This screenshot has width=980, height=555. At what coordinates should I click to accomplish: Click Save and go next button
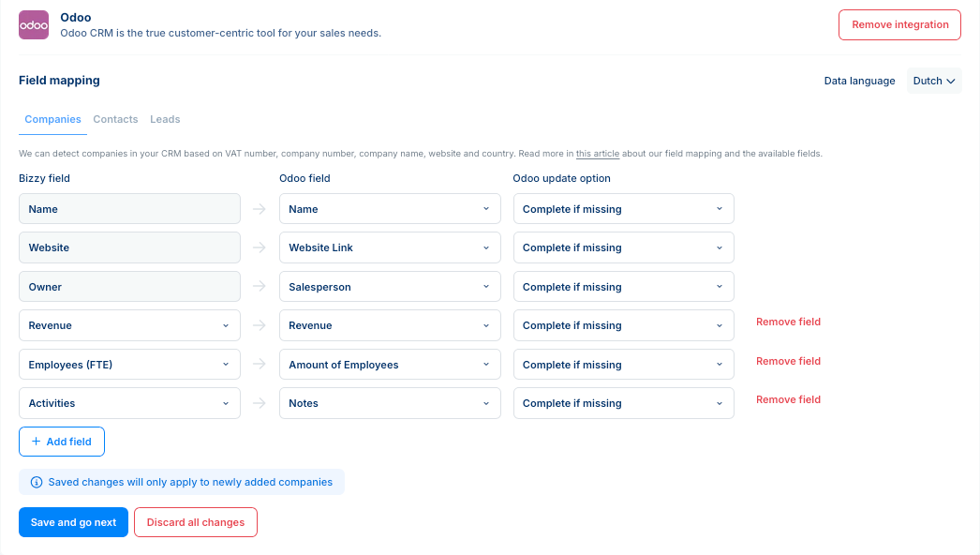(x=73, y=522)
